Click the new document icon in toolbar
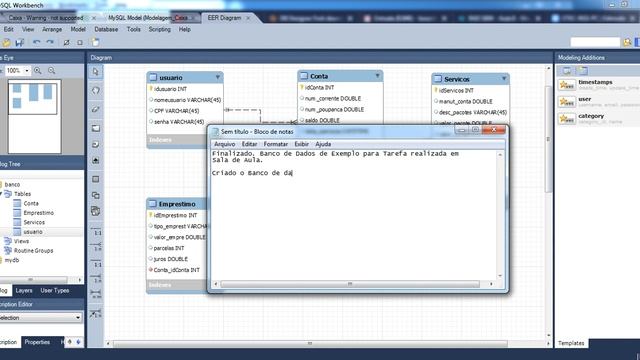This screenshot has height=360, width=640. pos(96,42)
